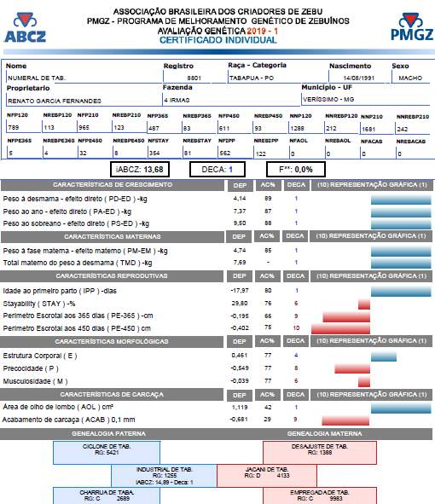Click the DECA 1 box
This screenshot has height=504, width=435.
(217, 170)
